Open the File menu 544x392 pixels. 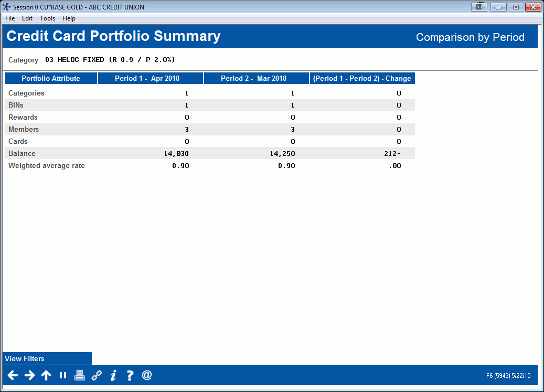point(9,18)
